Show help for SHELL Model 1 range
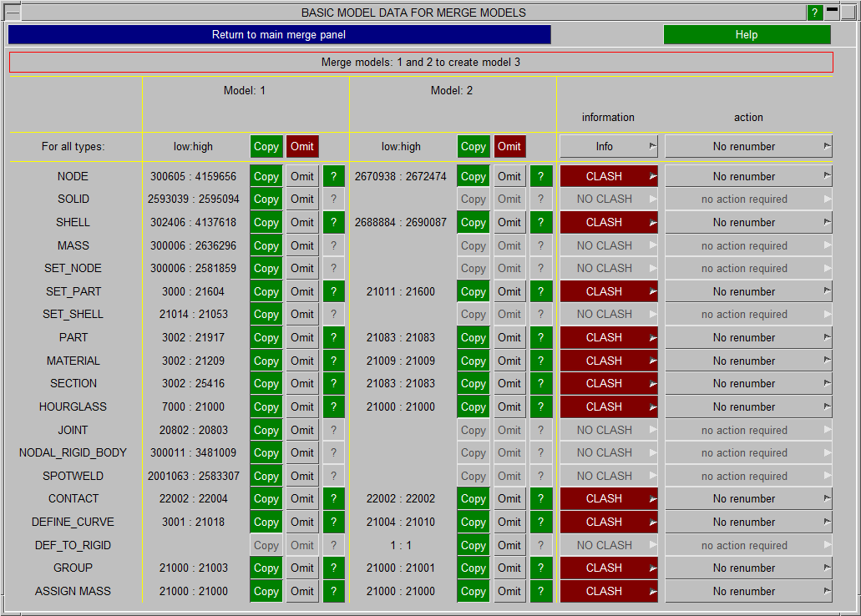 [333, 222]
